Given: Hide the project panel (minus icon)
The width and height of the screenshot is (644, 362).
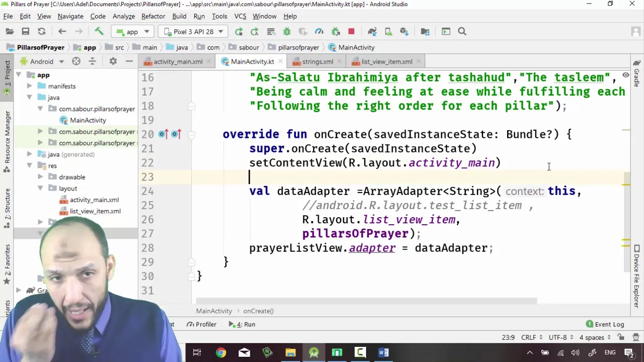Looking at the screenshot, I should point(129,61).
